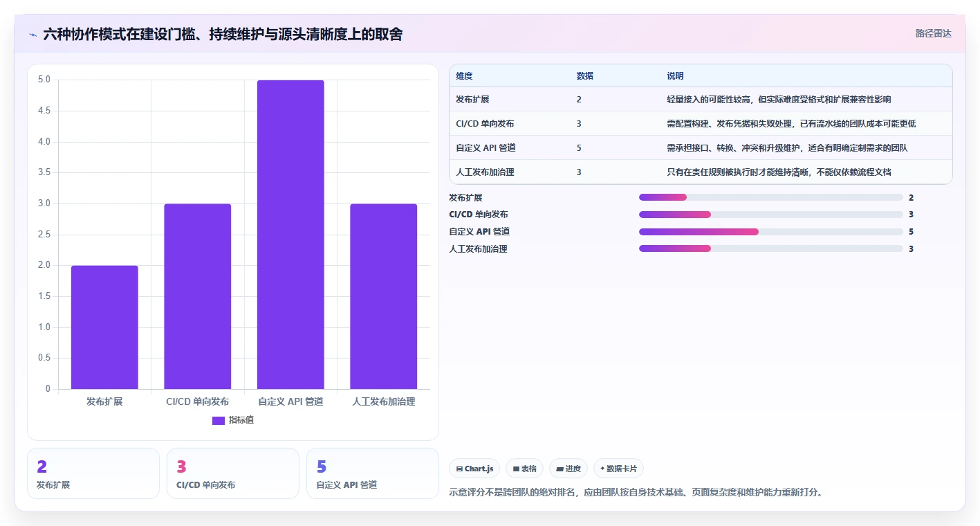
Task: Click the 自定义 API 管道 progress bar
Action: 771,231
